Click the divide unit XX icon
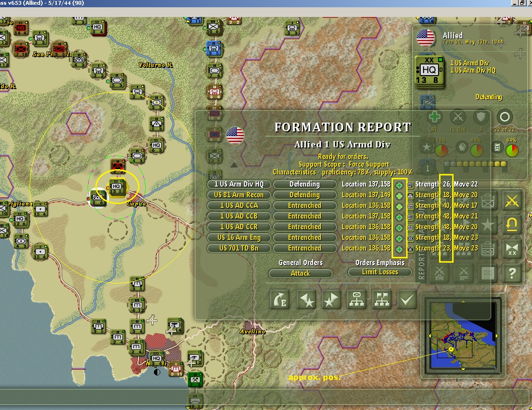Screen dimensions: 532x410 pos(512,249)
